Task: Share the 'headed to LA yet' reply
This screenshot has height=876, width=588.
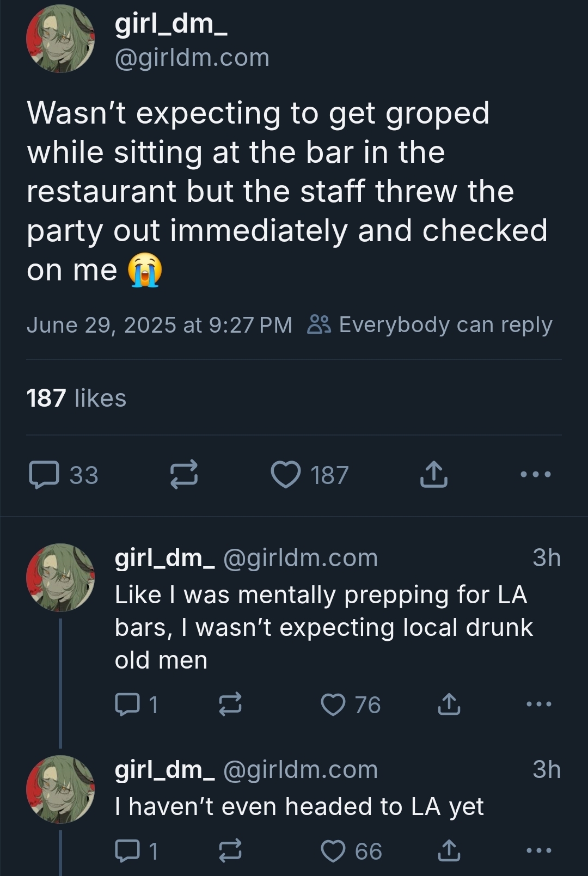Action: coord(449,850)
